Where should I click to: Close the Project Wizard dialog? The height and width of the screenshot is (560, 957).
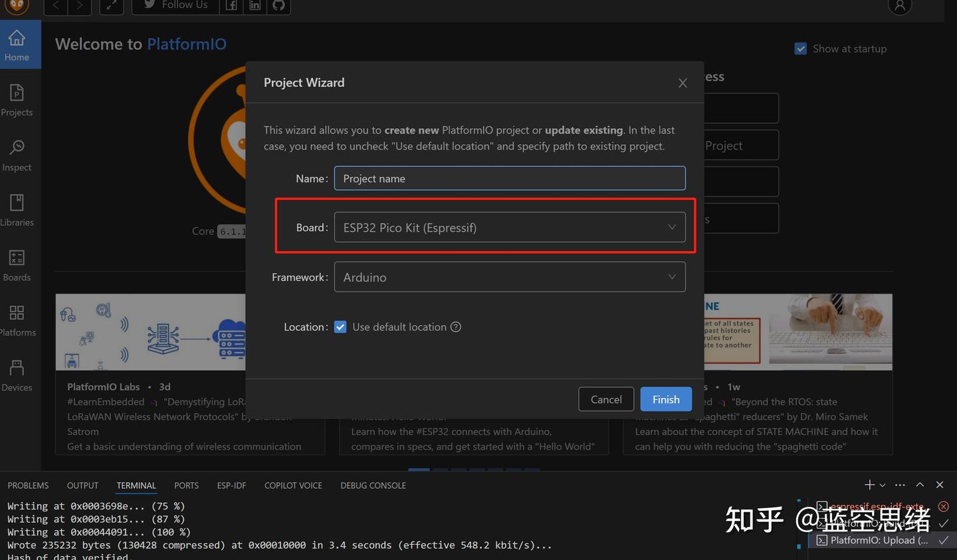click(x=683, y=83)
